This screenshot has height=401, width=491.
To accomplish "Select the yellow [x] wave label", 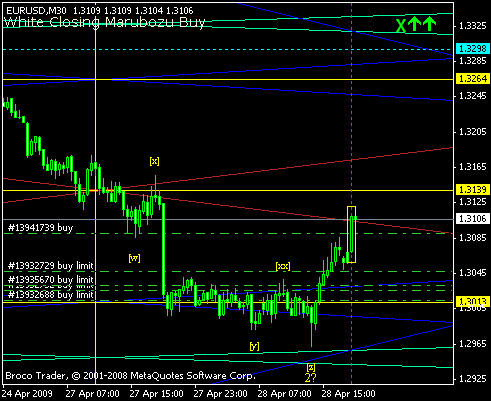I will point(154,161).
